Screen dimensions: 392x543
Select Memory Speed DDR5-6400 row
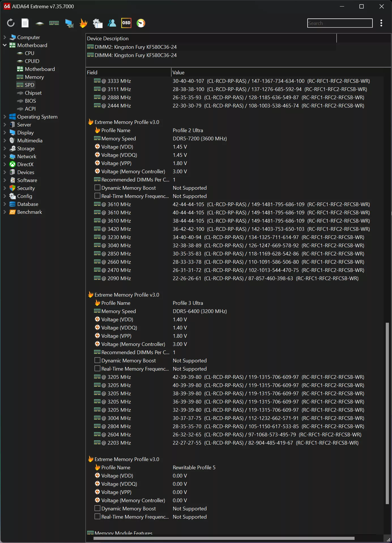pos(235,311)
